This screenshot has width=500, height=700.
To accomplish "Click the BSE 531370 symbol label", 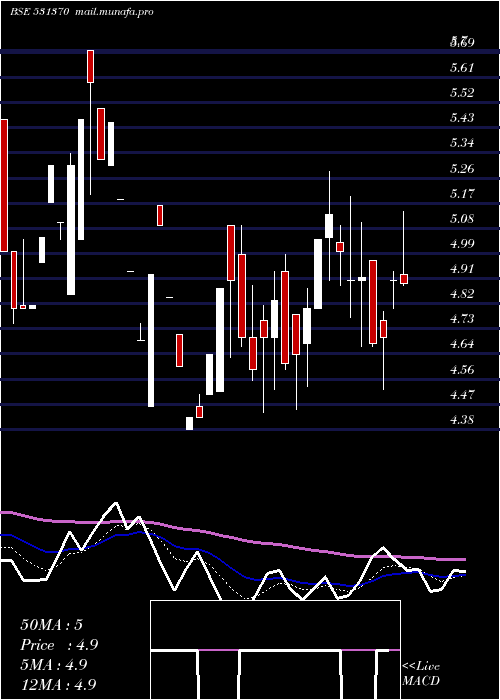I will click(39, 12).
